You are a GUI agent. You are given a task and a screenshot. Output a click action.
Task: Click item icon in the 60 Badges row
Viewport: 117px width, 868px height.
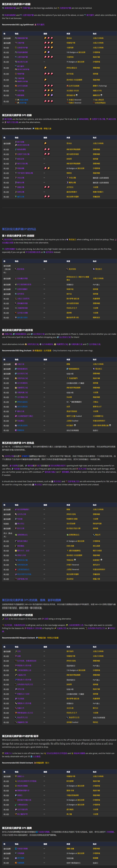point(16,168)
